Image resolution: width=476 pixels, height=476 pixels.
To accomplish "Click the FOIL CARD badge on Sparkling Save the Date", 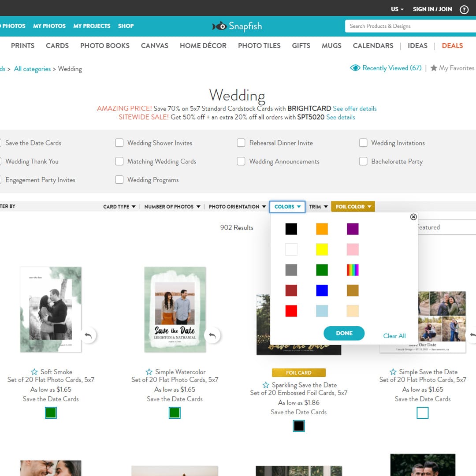I will click(299, 372).
